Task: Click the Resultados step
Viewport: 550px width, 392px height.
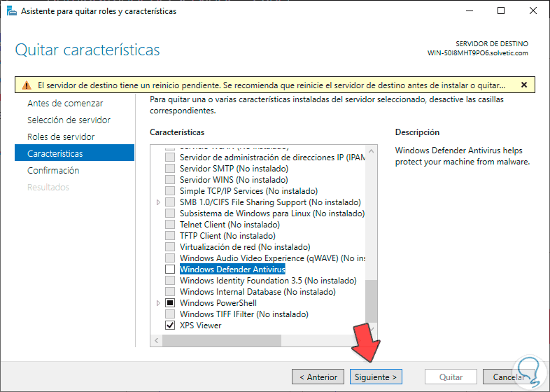Action: tap(48, 188)
